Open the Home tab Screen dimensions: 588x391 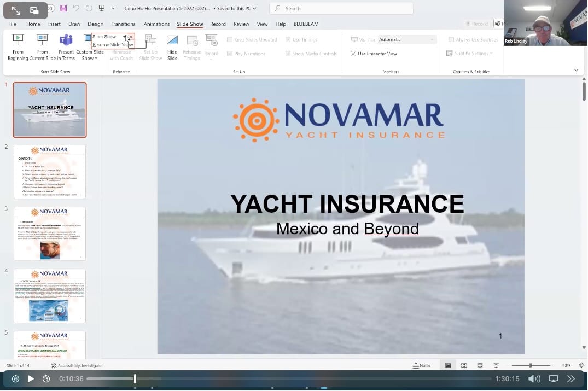coord(33,24)
